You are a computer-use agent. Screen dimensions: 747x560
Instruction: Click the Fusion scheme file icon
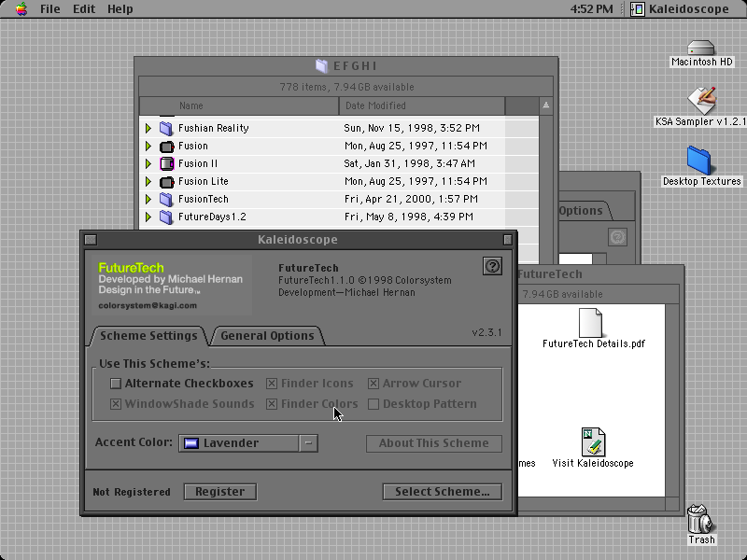[x=166, y=147]
